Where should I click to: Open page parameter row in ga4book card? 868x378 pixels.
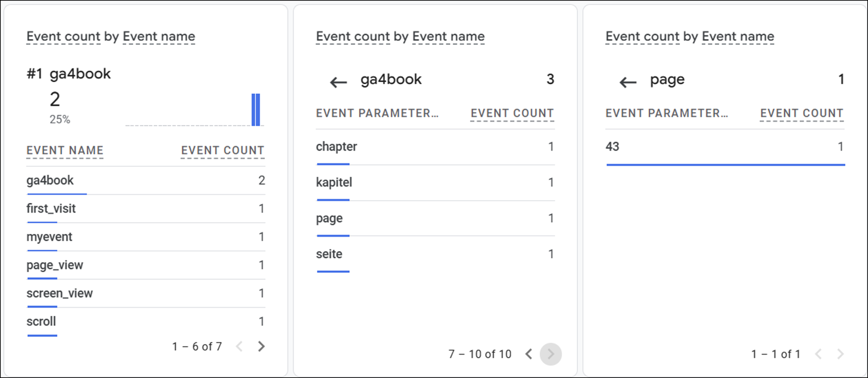coord(435,218)
